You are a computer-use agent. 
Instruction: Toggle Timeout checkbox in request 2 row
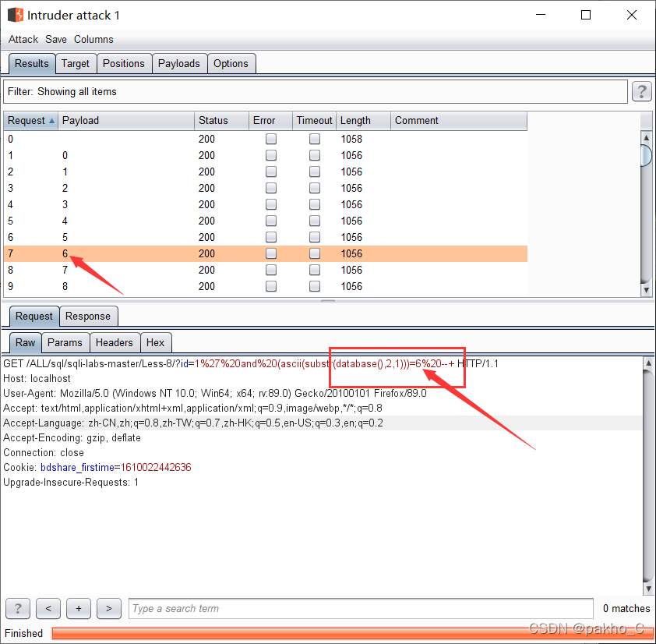coord(315,172)
